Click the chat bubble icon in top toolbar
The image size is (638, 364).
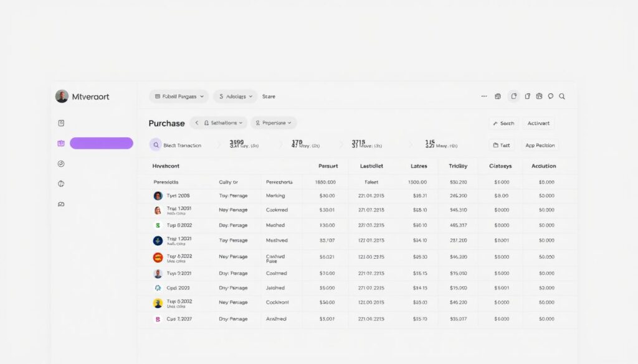[550, 96]
